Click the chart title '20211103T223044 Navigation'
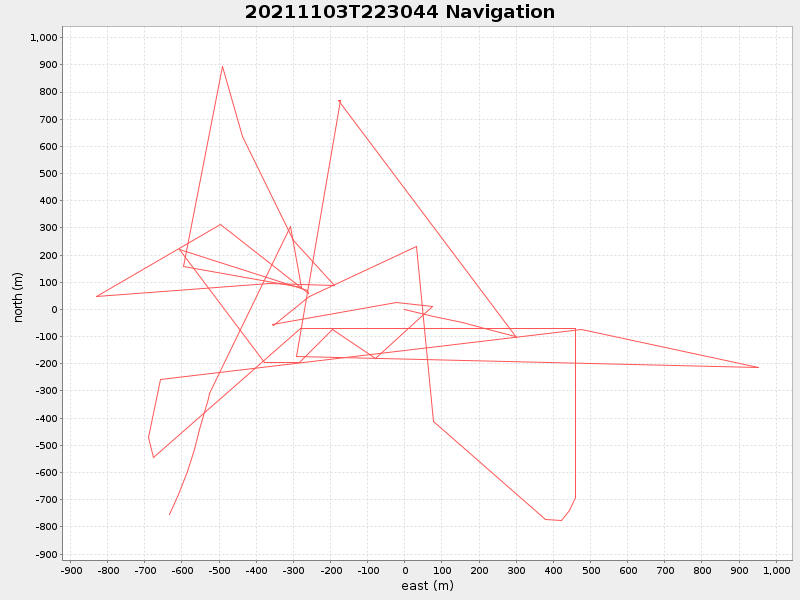The height and width of the screenshot is (600, 800). (399, 12)
